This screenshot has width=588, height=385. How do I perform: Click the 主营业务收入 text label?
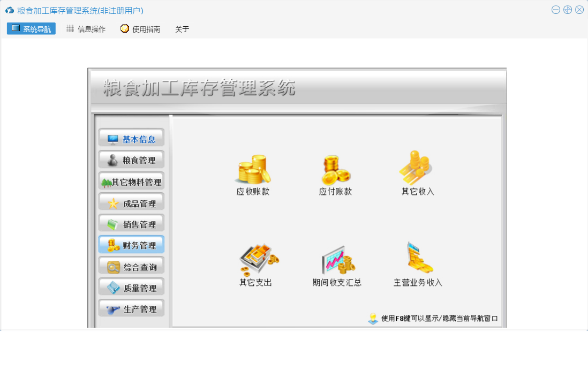point(418,283)
